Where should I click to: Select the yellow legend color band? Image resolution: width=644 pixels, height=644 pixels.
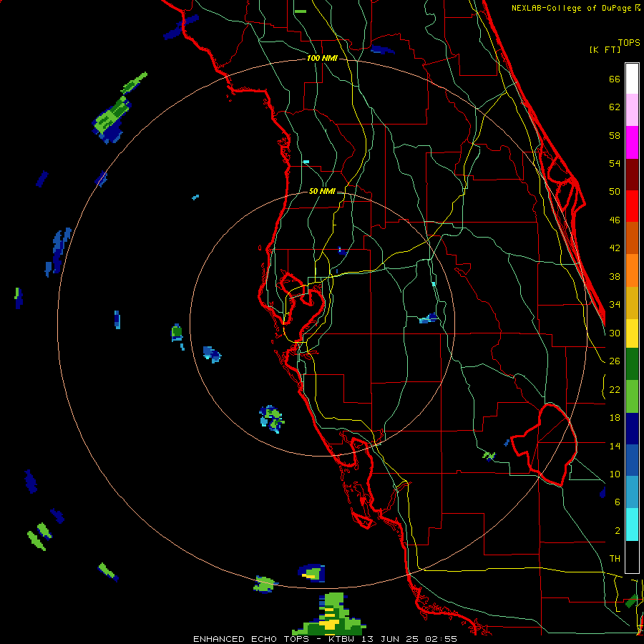pyautogui.click(x=632, y=333)
